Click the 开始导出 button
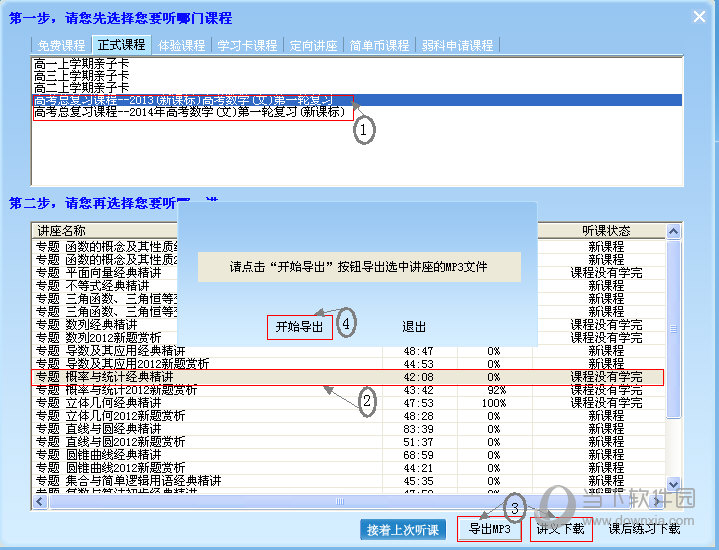This screenshot has height=550, width=719. [299, 327]
